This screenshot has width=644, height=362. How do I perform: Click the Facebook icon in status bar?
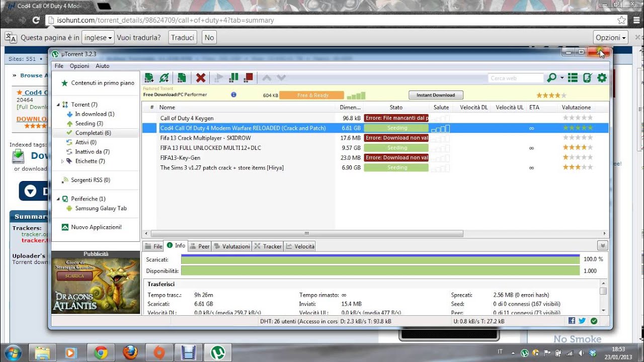click(x=572, y=321)
